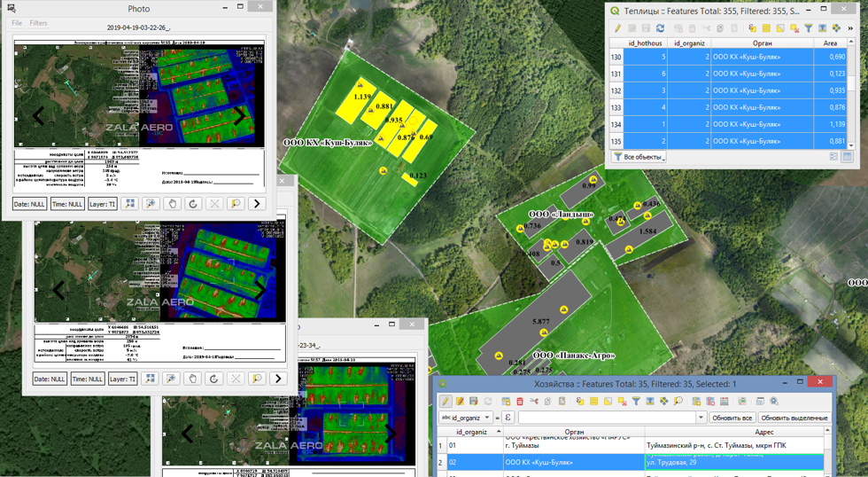Image resolution: width=868 pixels, height=477 pixels.
Task: Click the Обновить выделенные button
Action: tap(794, 418)
